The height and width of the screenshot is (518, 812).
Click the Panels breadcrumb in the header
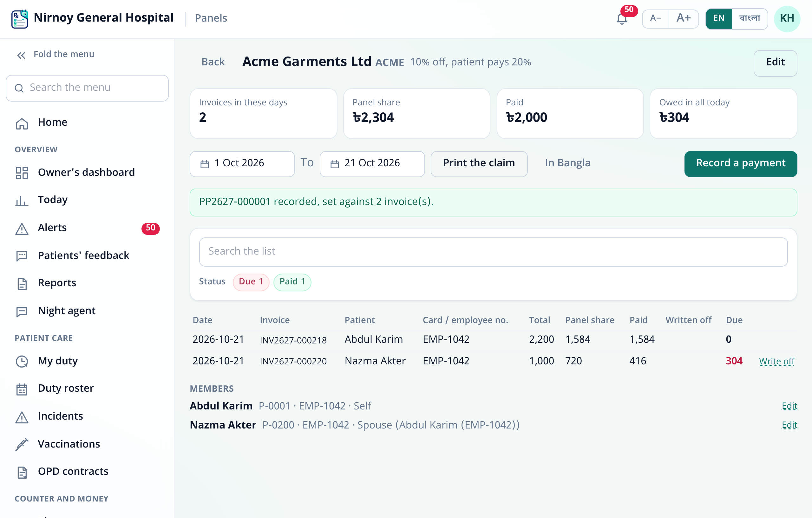click(211, 18)
